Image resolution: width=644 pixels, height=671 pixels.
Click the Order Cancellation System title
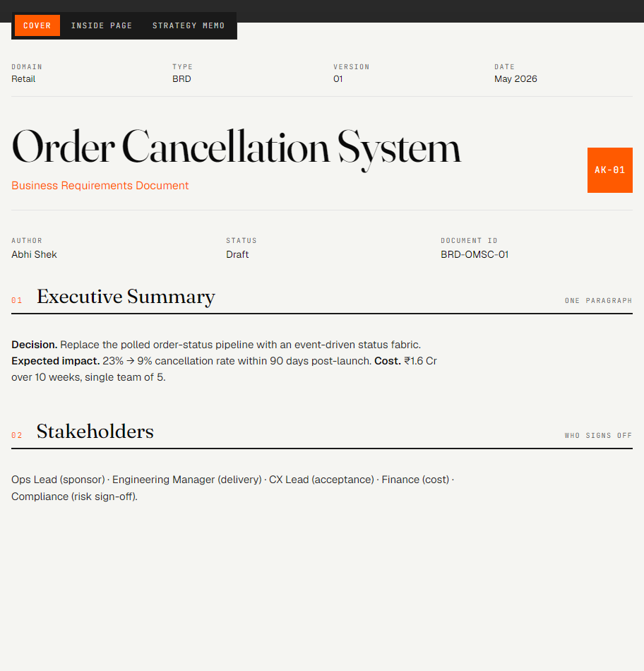[237, 148]
